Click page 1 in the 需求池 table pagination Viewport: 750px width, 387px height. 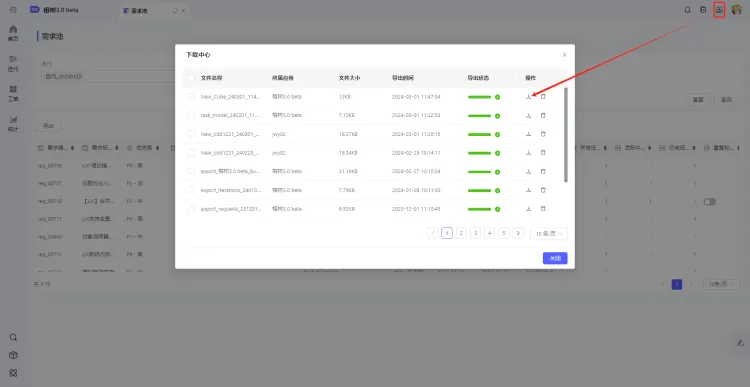(677, 284)
